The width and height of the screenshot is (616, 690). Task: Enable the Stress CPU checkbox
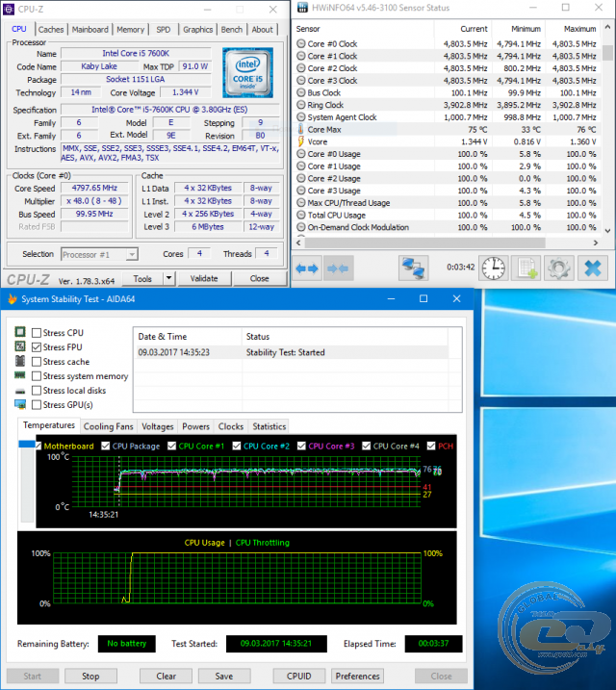(x=37, y=333)
